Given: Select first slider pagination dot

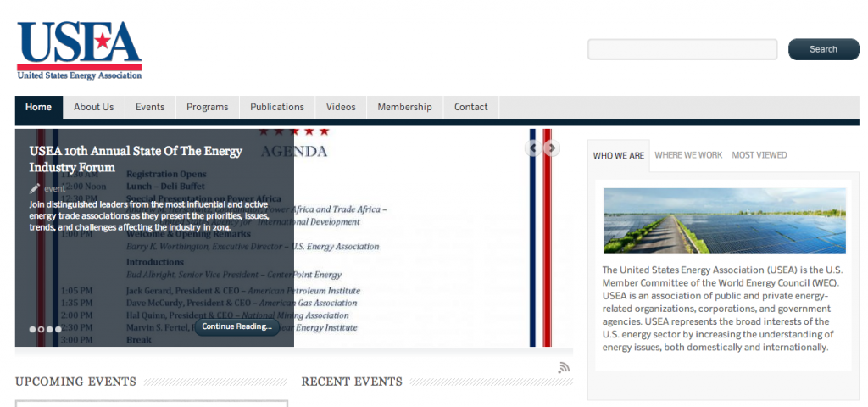Looking at the screenshot, I should pyautogui.click(x=33, y=330).
